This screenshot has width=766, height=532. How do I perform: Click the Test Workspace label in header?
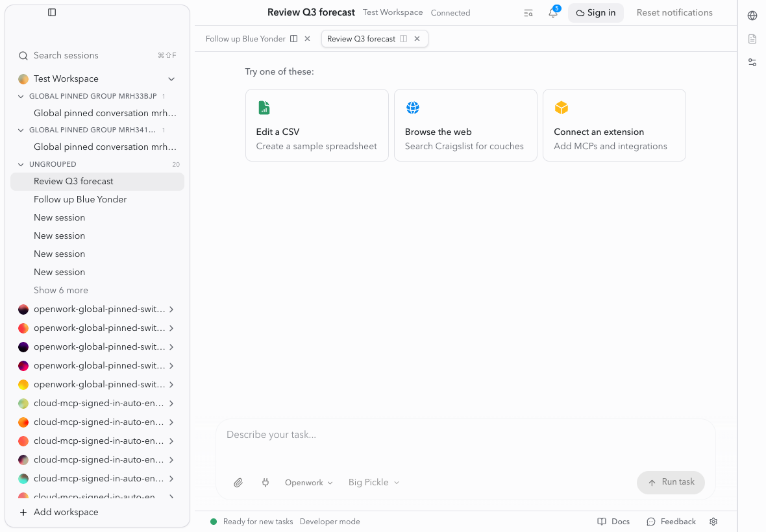[393, 13]
